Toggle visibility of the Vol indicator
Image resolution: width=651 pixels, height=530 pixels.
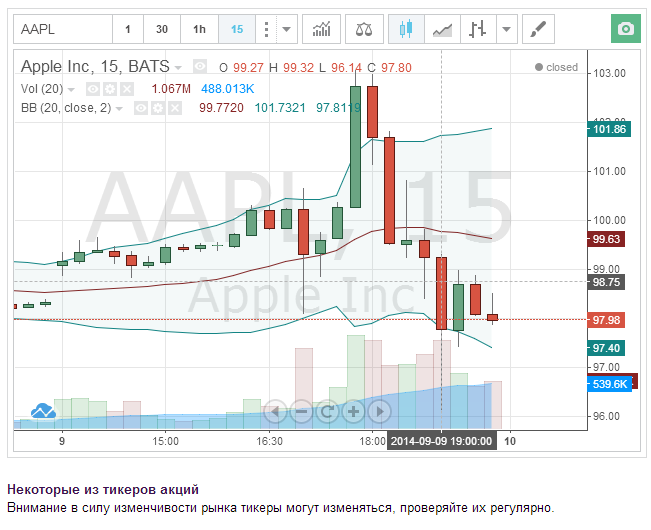pos(93,89)
